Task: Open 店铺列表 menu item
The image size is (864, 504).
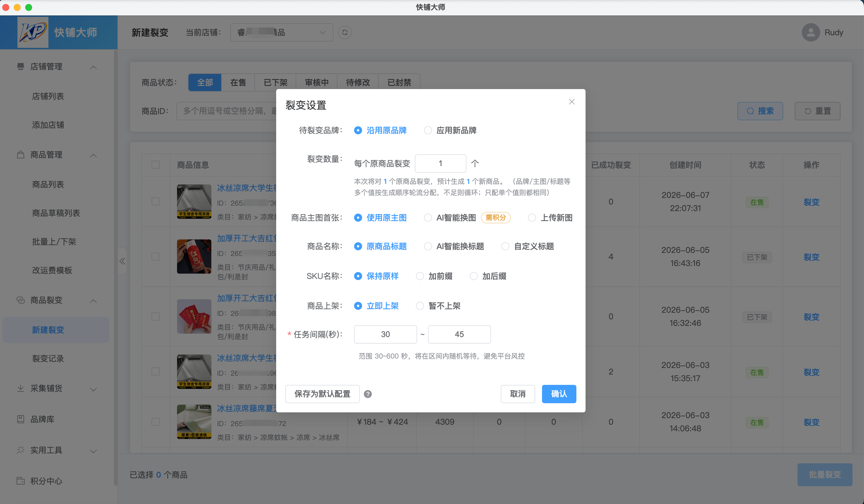Action: tap(48, 96)
